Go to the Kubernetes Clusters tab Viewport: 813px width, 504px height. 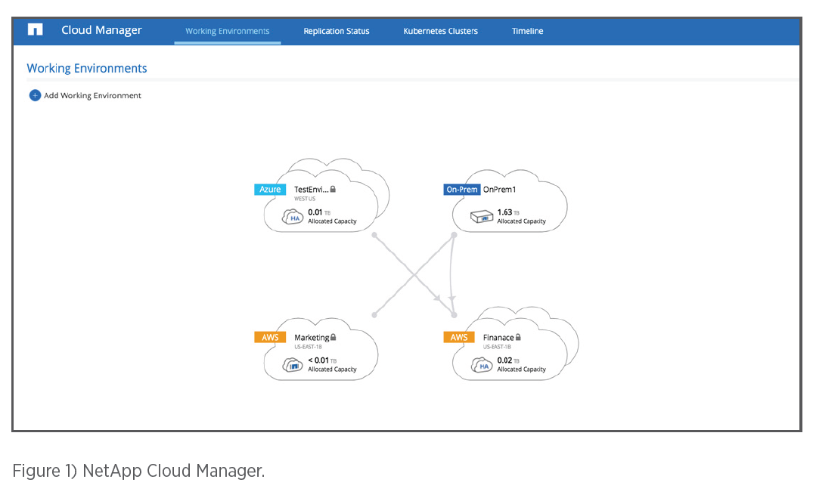click(x=440, y=31)
